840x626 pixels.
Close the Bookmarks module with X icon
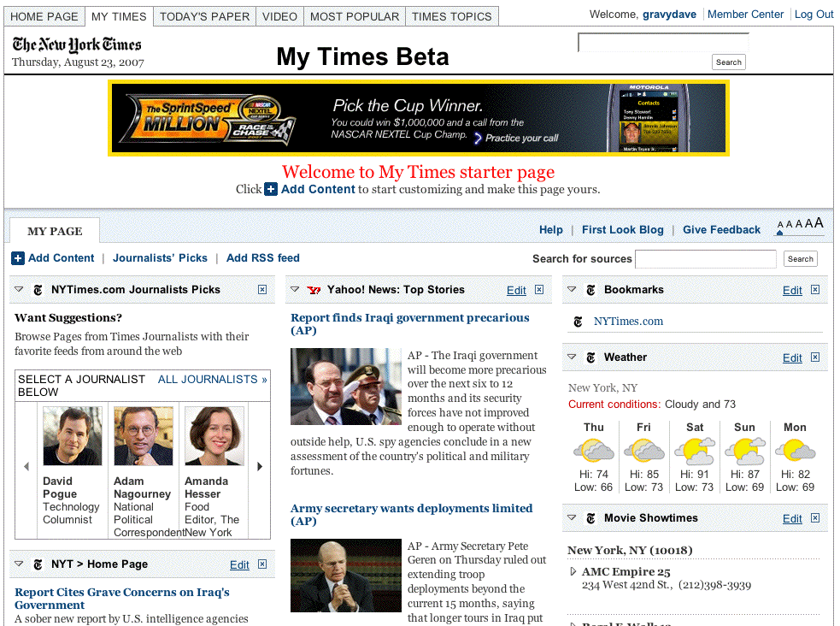[x=815, y=290]
